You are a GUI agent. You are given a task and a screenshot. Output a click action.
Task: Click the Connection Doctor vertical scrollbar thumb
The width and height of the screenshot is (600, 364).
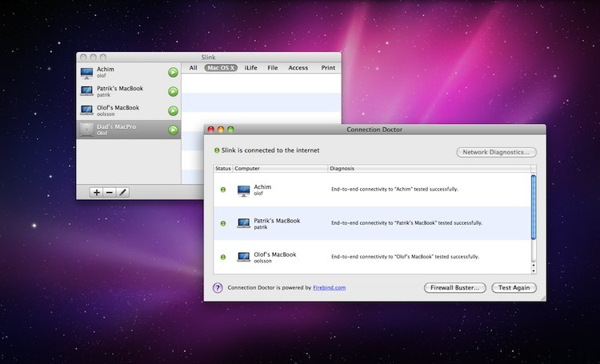pyautogui.click(x=534, y=207)
